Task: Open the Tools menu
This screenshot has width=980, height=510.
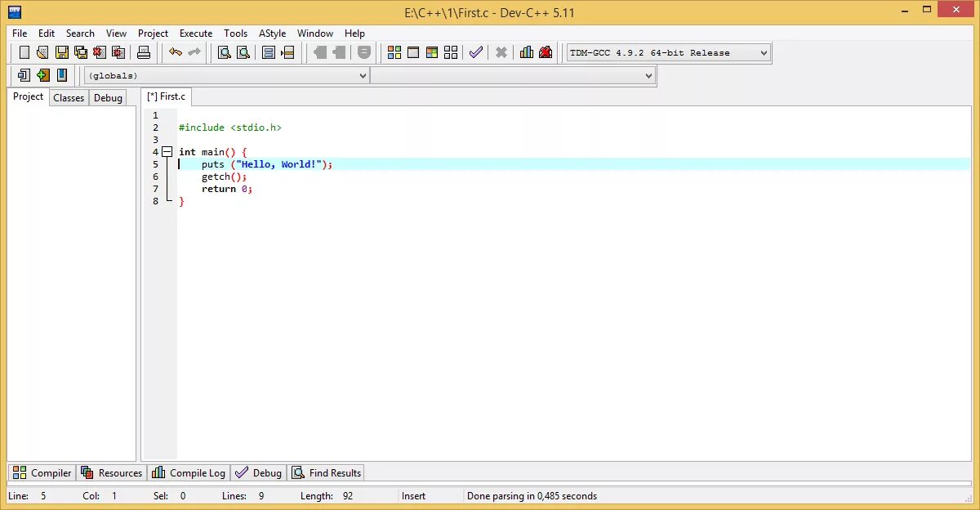Action: [x=236, y=34]
